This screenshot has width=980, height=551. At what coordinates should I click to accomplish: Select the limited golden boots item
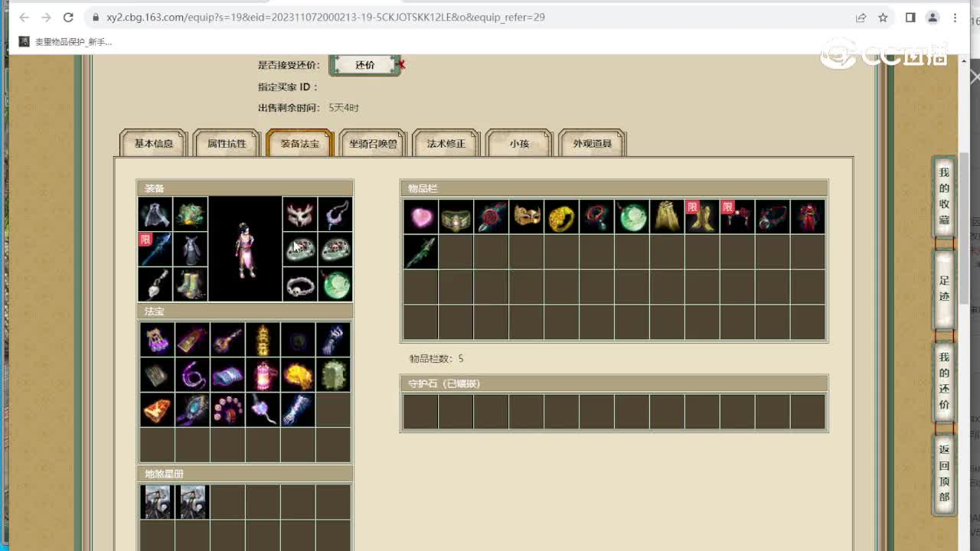(x=702, y=217)
